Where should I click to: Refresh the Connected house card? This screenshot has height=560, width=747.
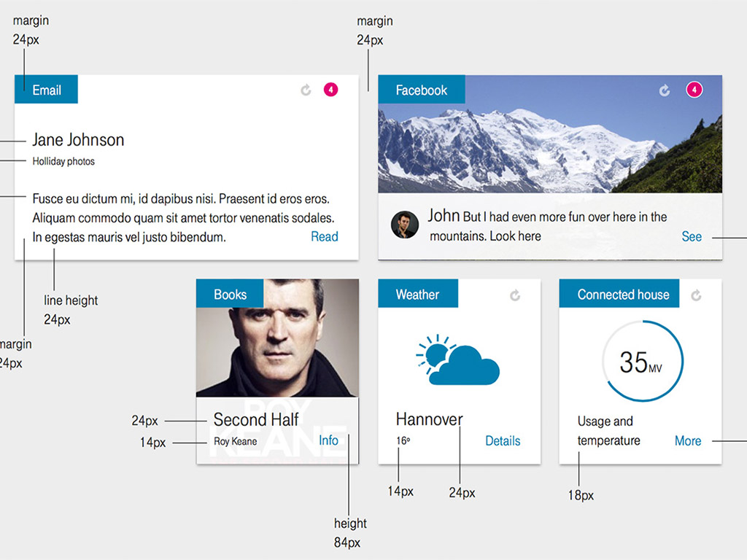coord(696,295)
